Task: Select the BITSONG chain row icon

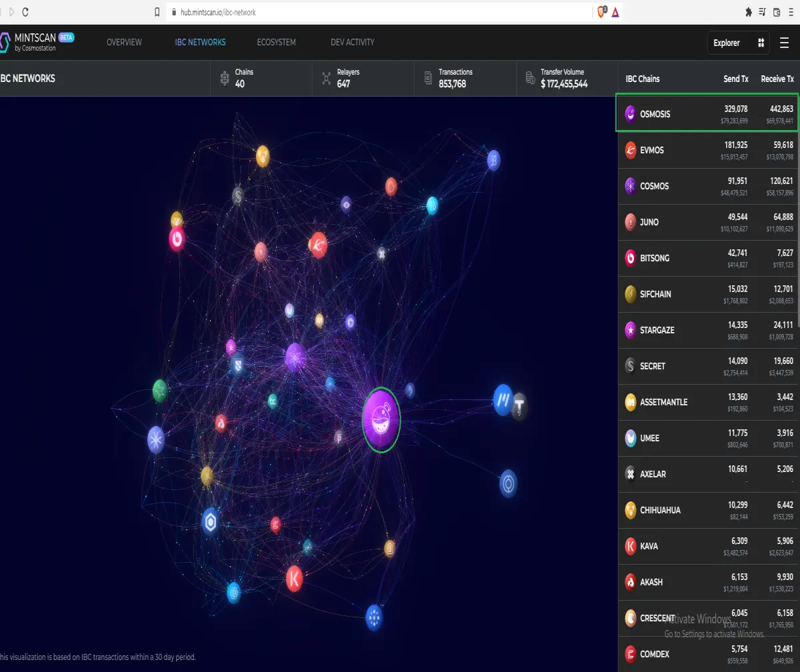Action: (x=630, y=258)
